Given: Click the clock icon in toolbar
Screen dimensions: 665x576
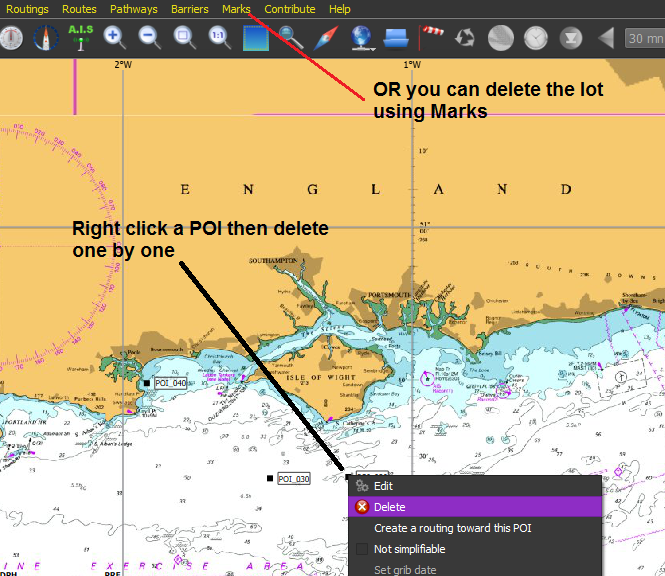Looking at the screenshot, I should click(x=536, y=38).
